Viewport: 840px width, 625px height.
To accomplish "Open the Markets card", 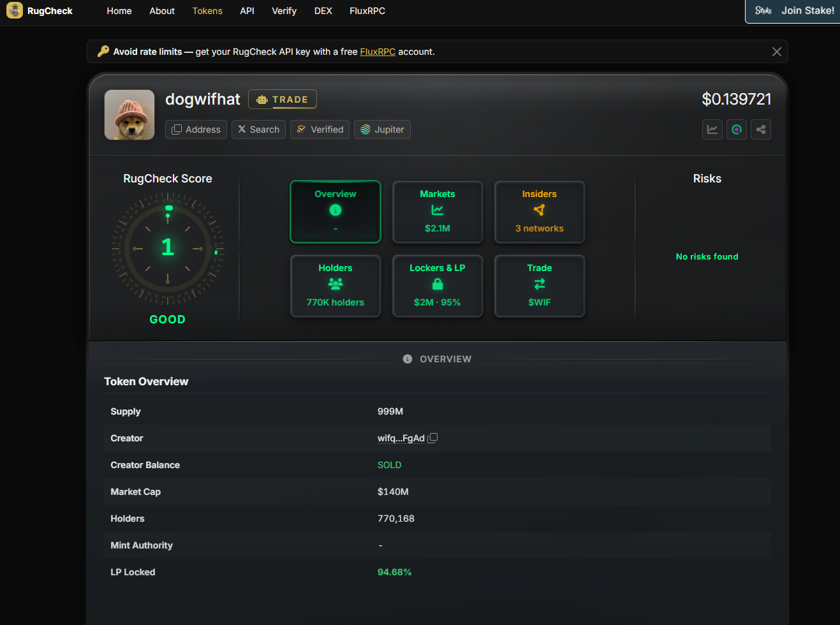I will 438,212.
